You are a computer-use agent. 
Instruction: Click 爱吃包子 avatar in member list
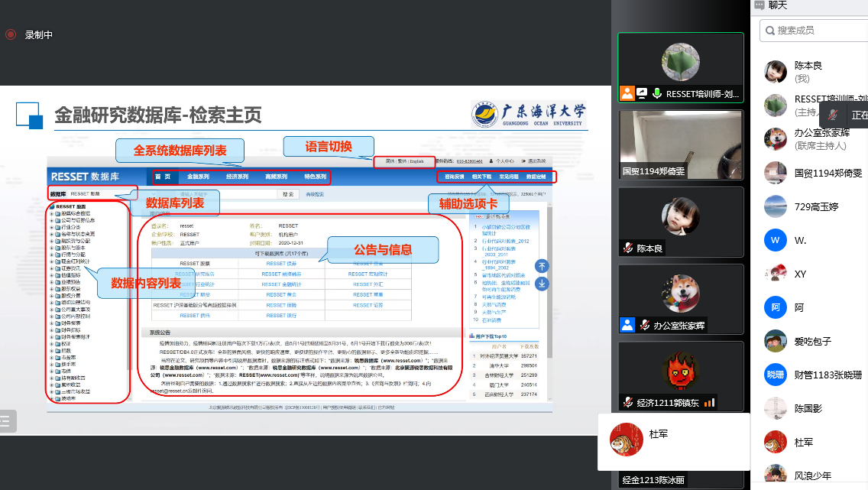[x=776, y=341]
